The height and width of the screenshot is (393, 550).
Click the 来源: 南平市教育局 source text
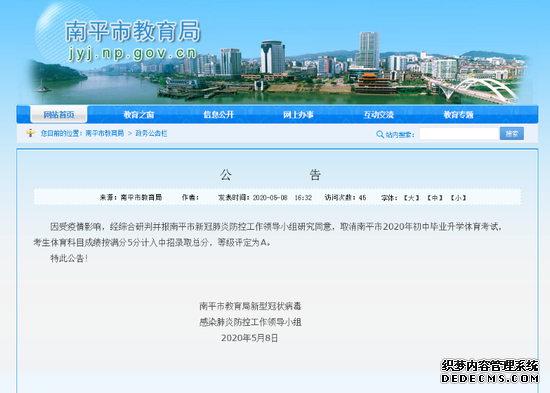coord(131,198)
